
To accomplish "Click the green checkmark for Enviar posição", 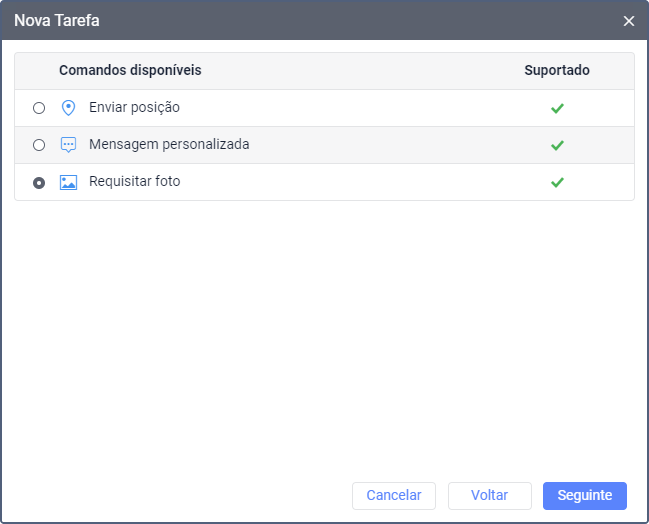I will [x=557, y=108].
